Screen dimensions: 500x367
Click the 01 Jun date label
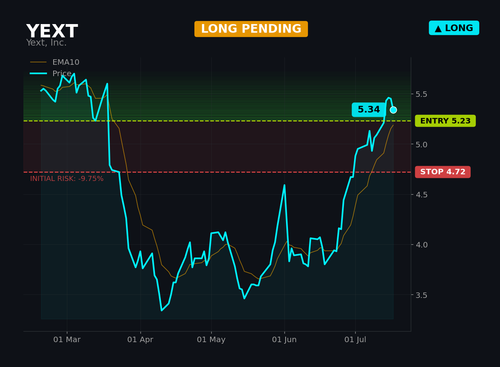coord(284,340)
